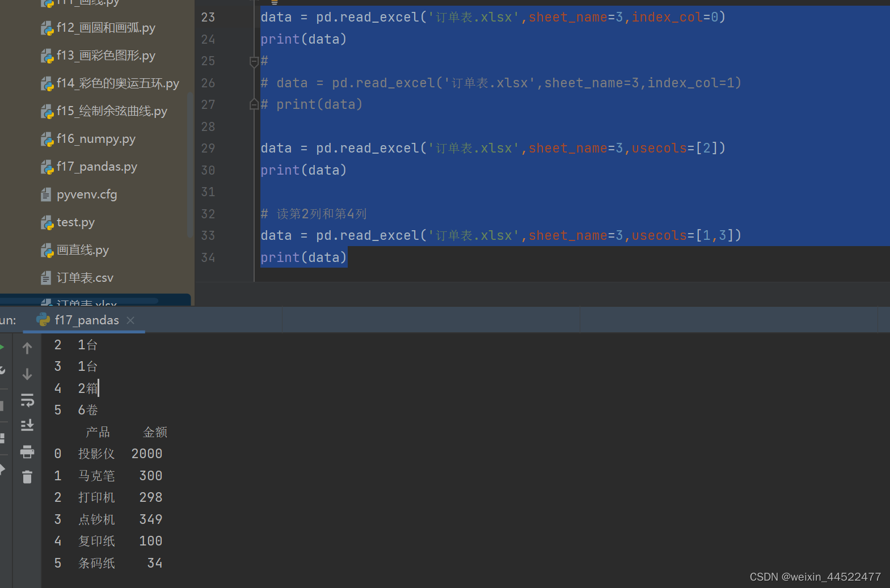Open 画直线.py file
890x588 pixels.
[83, 250]
